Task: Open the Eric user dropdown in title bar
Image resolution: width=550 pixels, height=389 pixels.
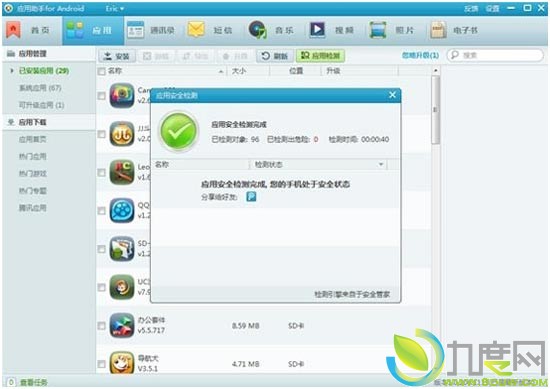Action: coord(115,8)
